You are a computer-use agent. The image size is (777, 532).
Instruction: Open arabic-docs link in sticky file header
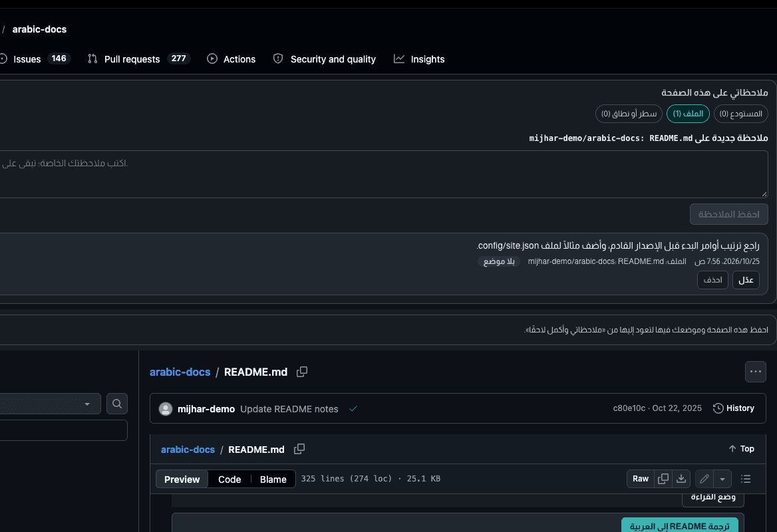pyautogui.click(x=188, y=450)
